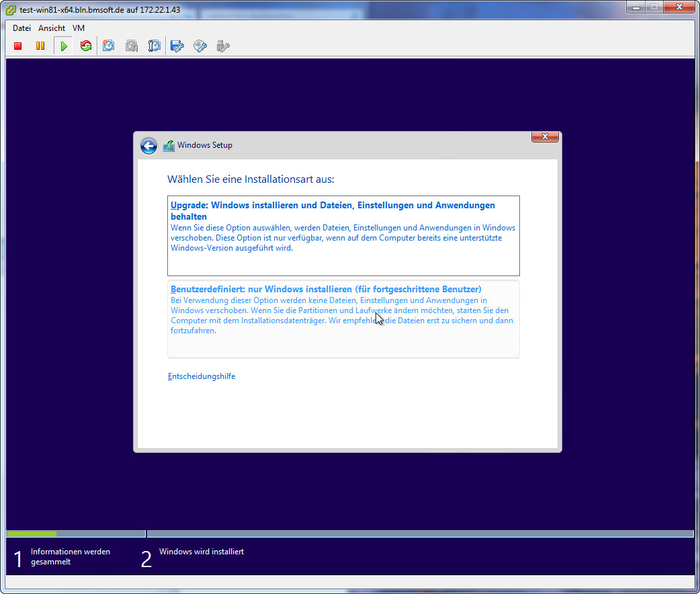
Task: Open the Entscheidungshilfe help link
Action: point(202,376)
